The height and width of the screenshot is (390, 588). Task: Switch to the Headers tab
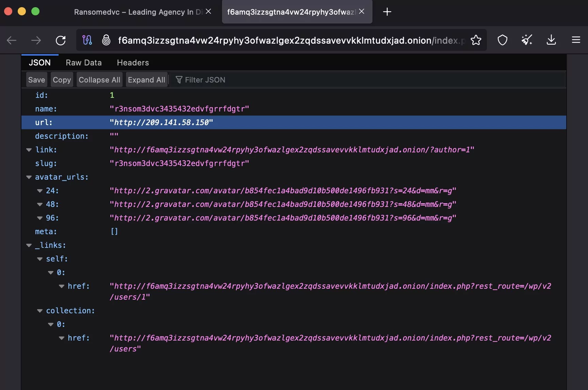click(x=133, y=63)
